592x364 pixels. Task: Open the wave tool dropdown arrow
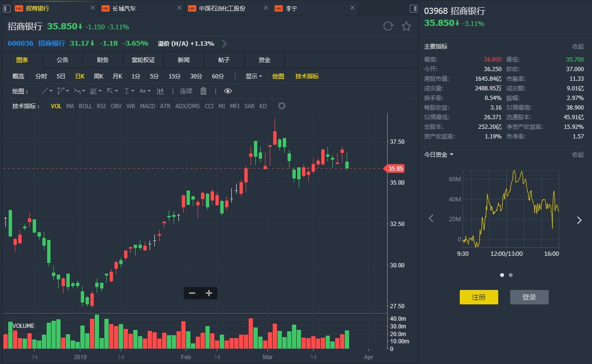click(84, 91)
